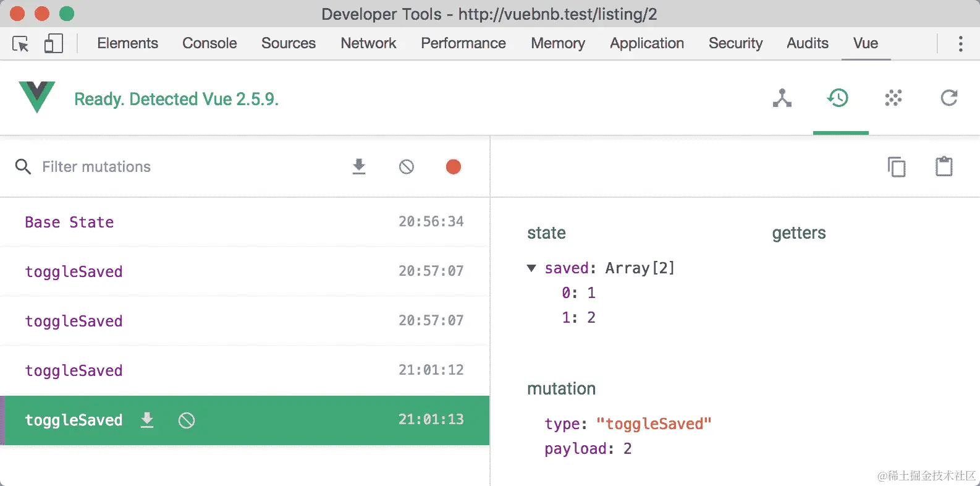
Task: Select the Base State entry
Action: tap(69, 223)
